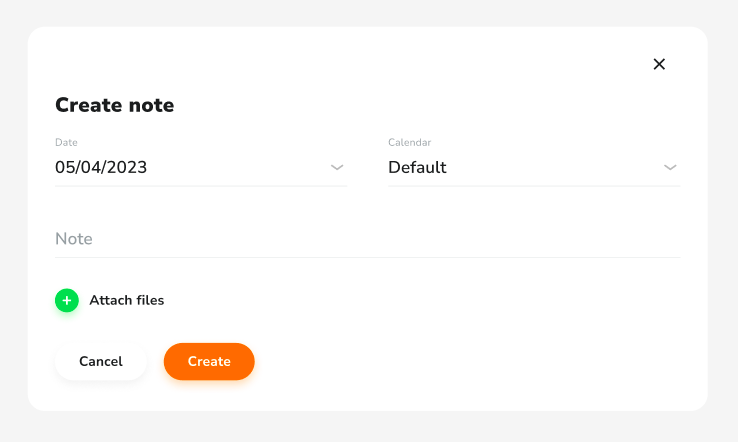Click the Create note heading
This screenshot has height=442, width=738.
[x=114, y=105]
